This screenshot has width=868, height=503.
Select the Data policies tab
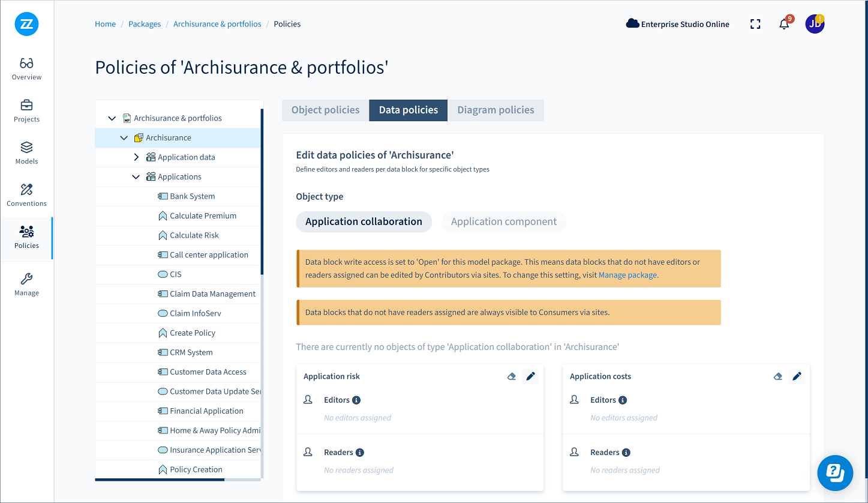tap(409, 110)
